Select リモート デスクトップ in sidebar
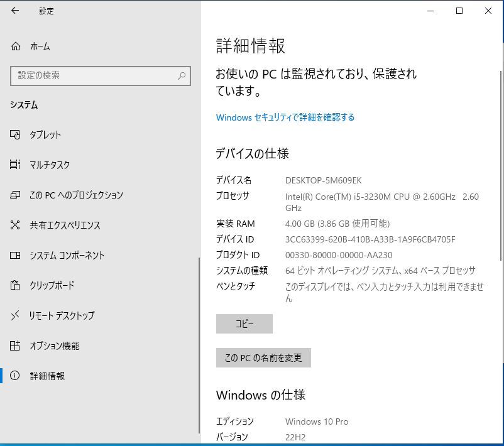504x446 pixels. tap(100, 315)
